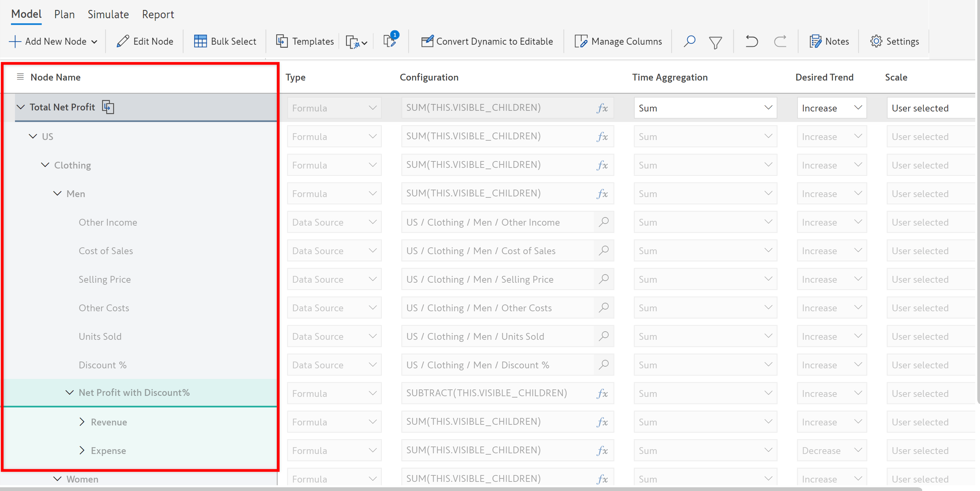This screenshot has height=491, width=980.
Task: Collapse the Clothing node
Action: tap(45, 165)
